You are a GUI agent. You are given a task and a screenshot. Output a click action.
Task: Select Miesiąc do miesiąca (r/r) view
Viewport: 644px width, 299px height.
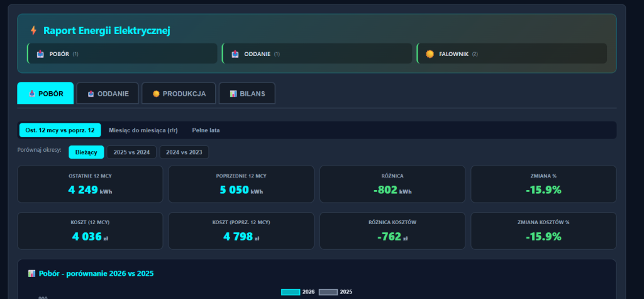(143, 130)
